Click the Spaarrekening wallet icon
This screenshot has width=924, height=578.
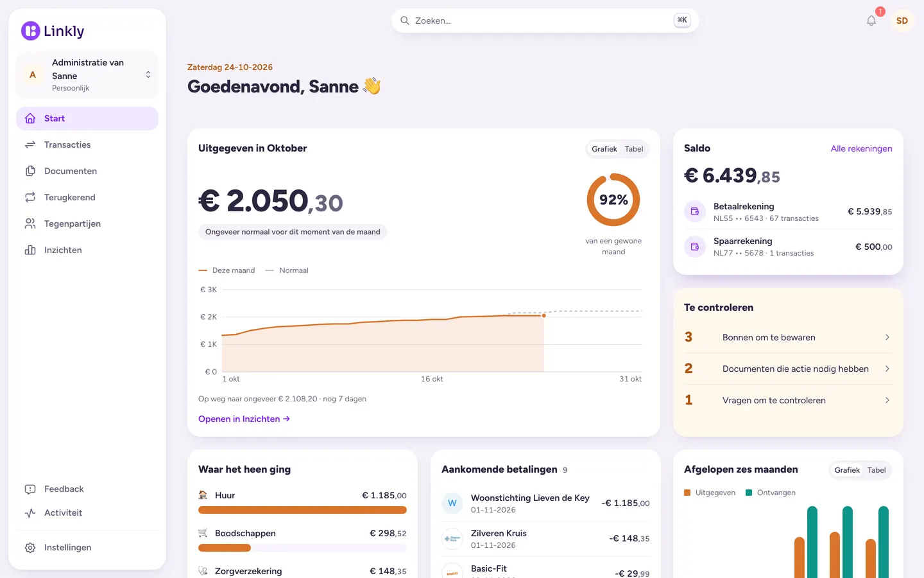(x=695, y=247)
